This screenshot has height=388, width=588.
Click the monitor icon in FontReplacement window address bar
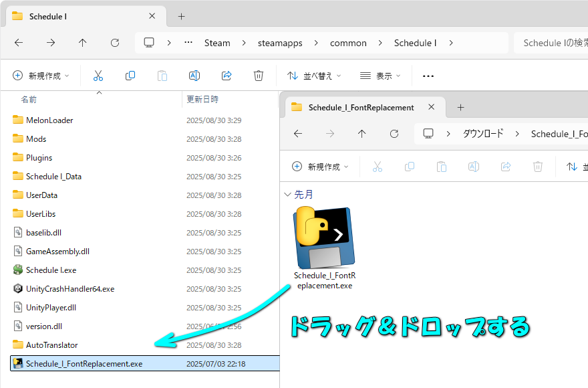pyautogui.click(x=428, y=133)
